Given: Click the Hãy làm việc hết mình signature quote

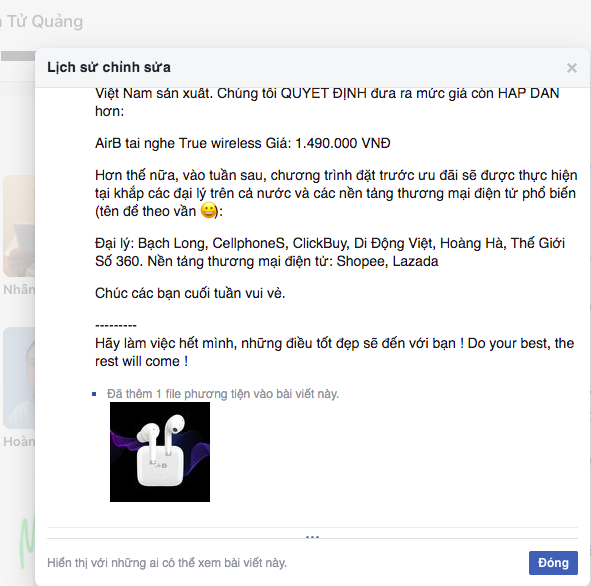Looking at the screenshot, I should tap(334, 352).
